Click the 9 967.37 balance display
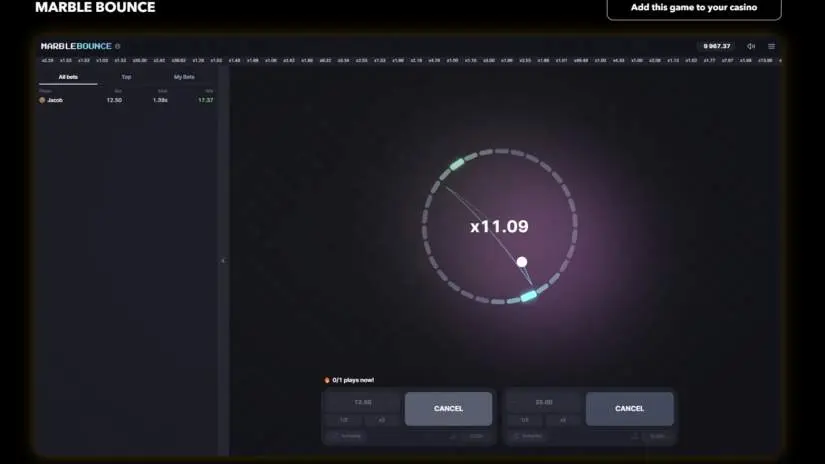This screenshot has height=464, width=825. coord(717,46)
